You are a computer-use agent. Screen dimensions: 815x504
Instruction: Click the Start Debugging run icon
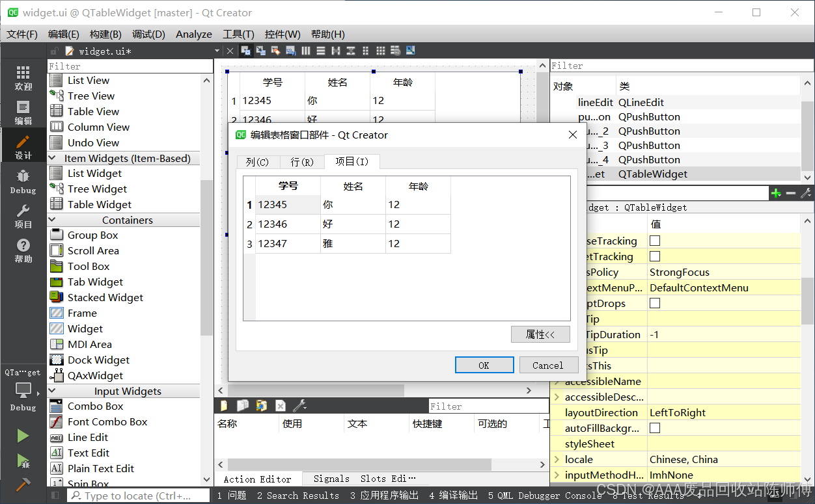23,460
